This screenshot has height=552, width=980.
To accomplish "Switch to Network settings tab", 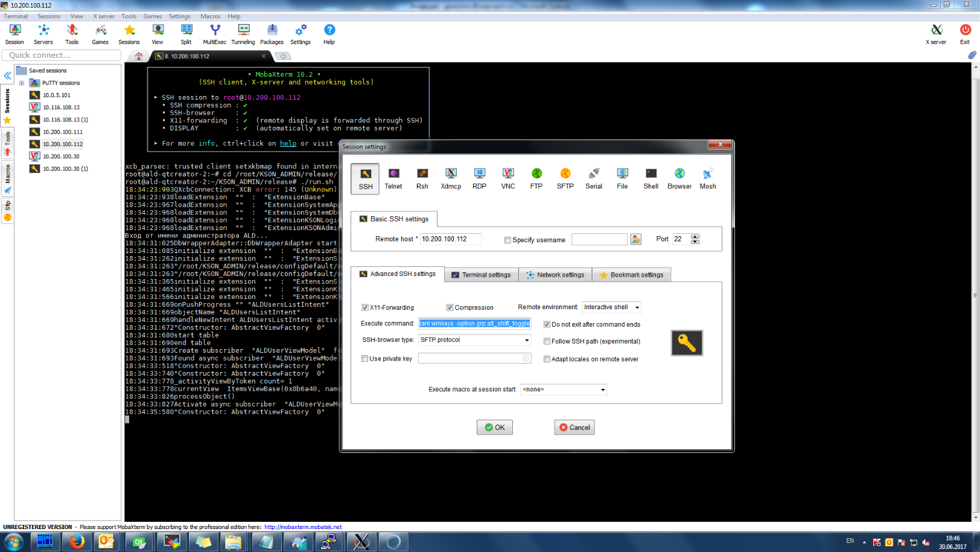I will [555, 275].
